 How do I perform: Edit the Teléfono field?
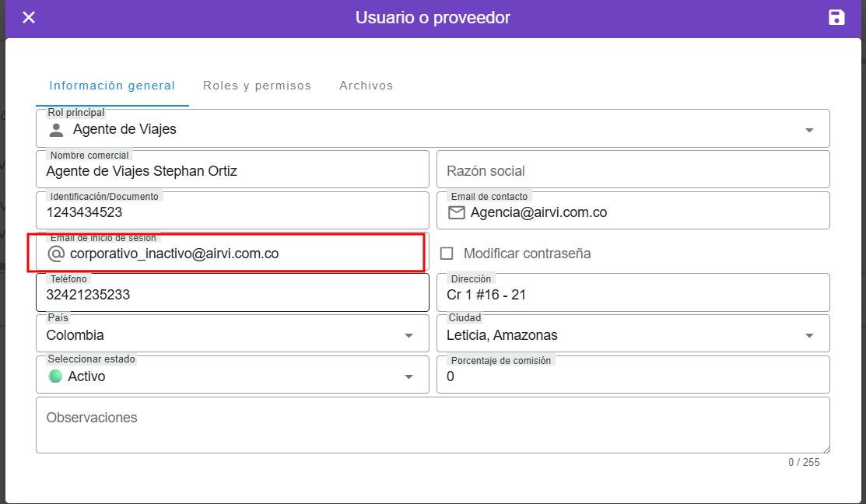pyautogui.click(x=233, y=294)
